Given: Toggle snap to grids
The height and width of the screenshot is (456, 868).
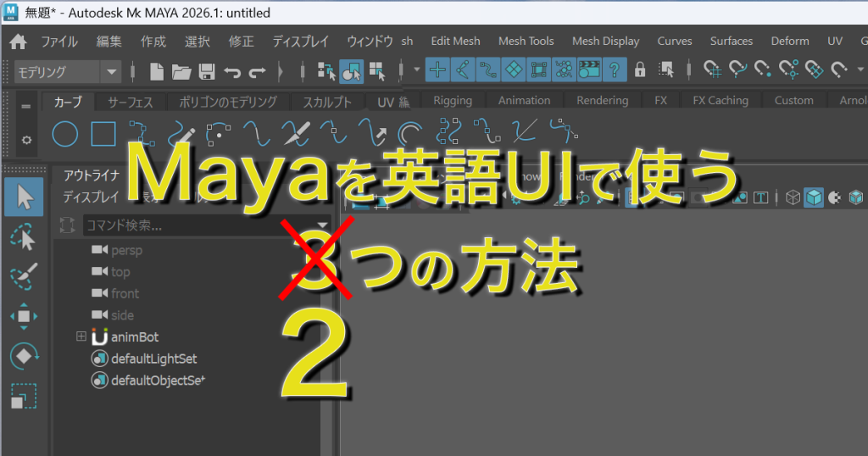Looking at the screenshot, I should coord(437,70).
